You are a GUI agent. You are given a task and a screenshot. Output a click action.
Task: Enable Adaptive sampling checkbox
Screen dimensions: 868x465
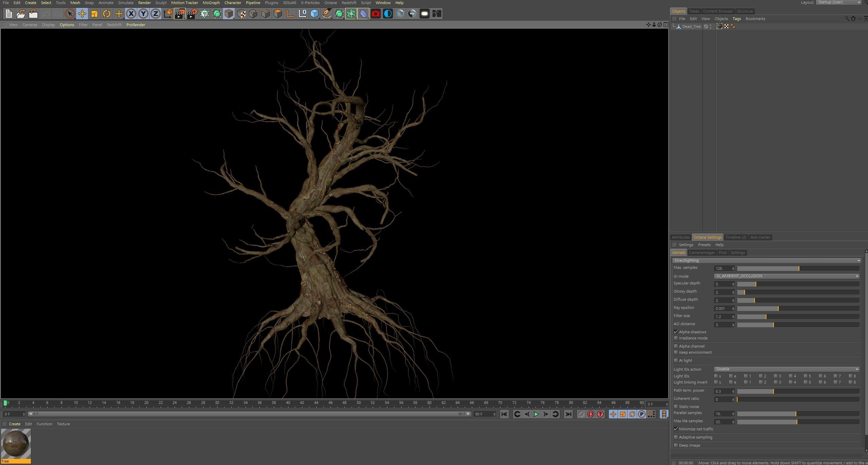click(x=676, y=437)
